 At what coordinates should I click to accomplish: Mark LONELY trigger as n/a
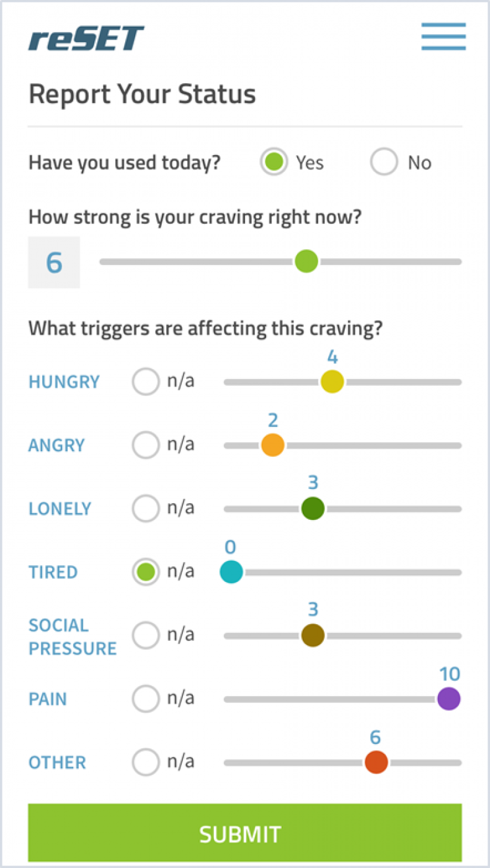click(146, 508)
